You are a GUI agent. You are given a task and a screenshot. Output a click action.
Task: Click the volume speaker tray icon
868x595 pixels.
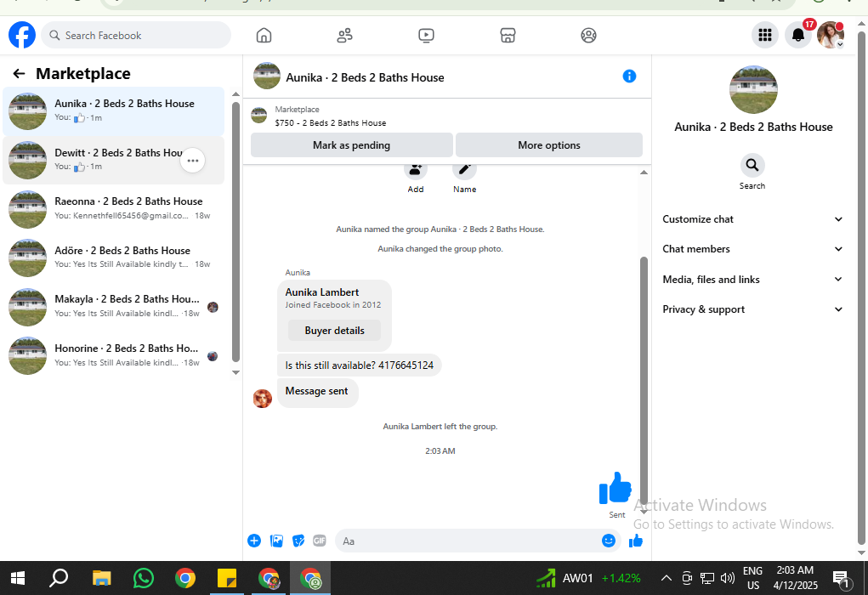tap(728, 578)
